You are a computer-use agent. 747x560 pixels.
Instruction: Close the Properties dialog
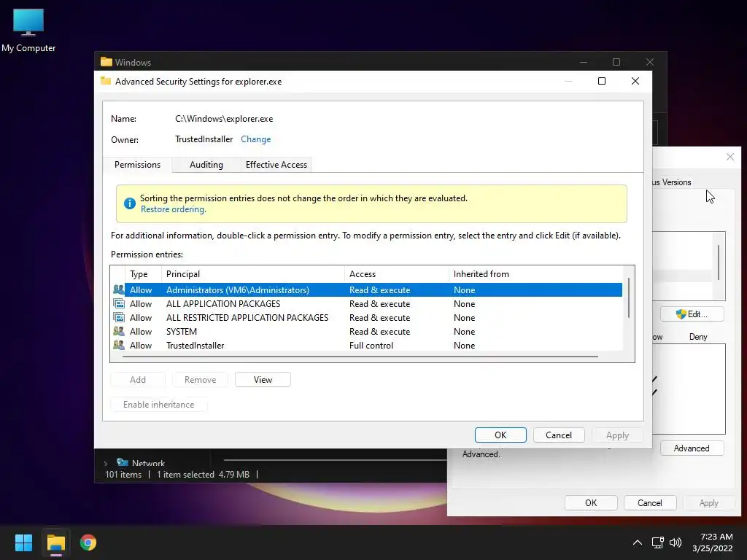pos(729,157)
